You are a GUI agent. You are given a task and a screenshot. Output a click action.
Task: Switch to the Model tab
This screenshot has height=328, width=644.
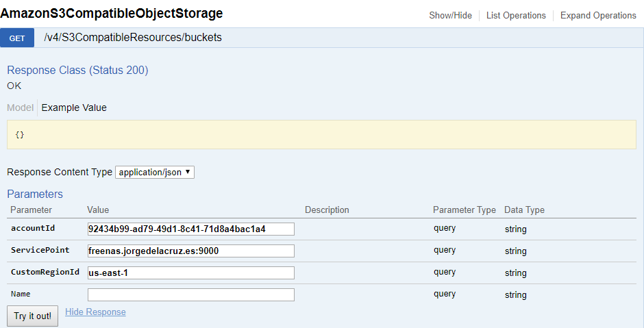pos(20,108)
